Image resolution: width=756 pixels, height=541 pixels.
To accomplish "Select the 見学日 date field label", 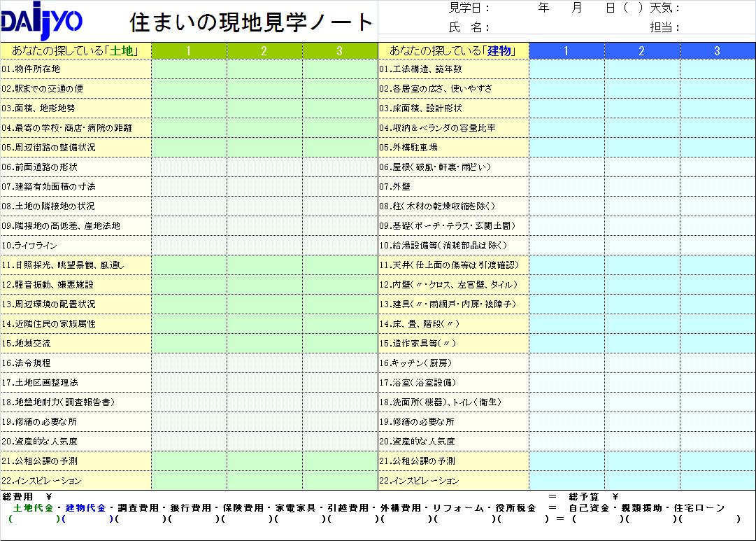I will point(469,8).
